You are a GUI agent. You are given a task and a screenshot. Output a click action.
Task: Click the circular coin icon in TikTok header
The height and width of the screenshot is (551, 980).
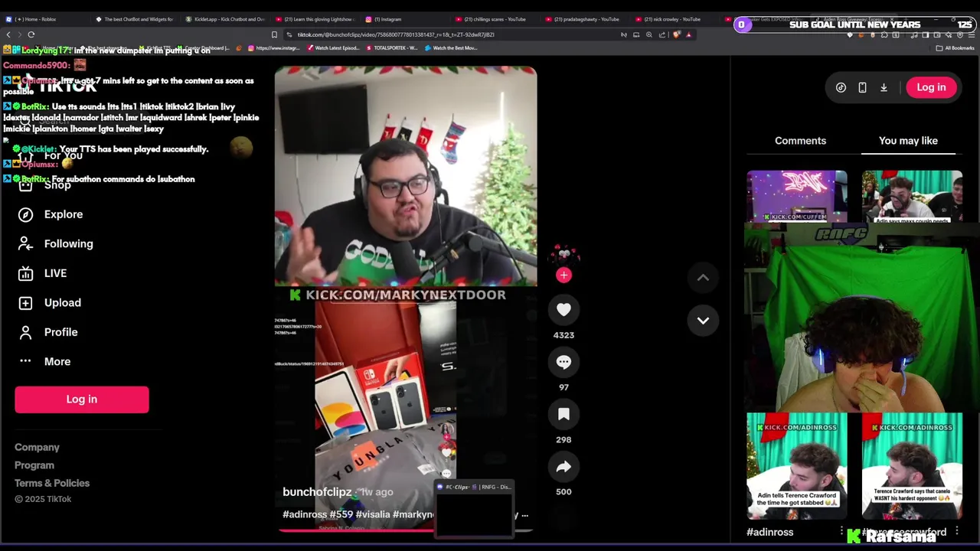click(841, 87)
